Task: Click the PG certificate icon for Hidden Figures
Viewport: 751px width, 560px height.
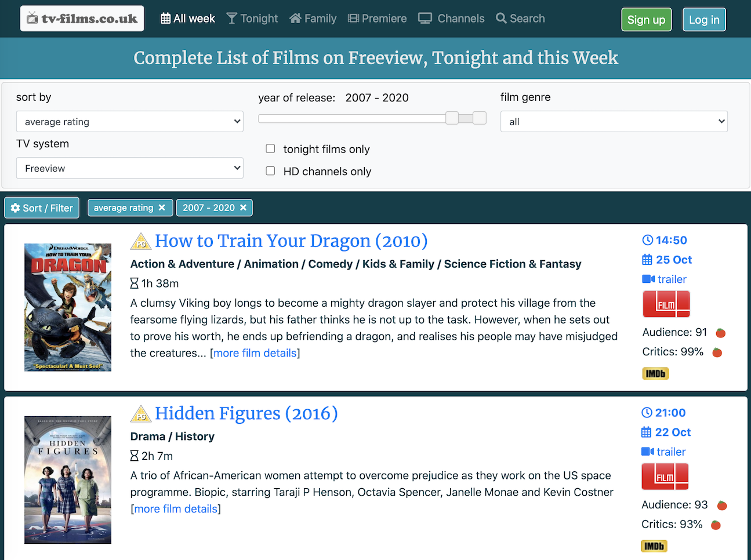Action: tap(140, 414)
